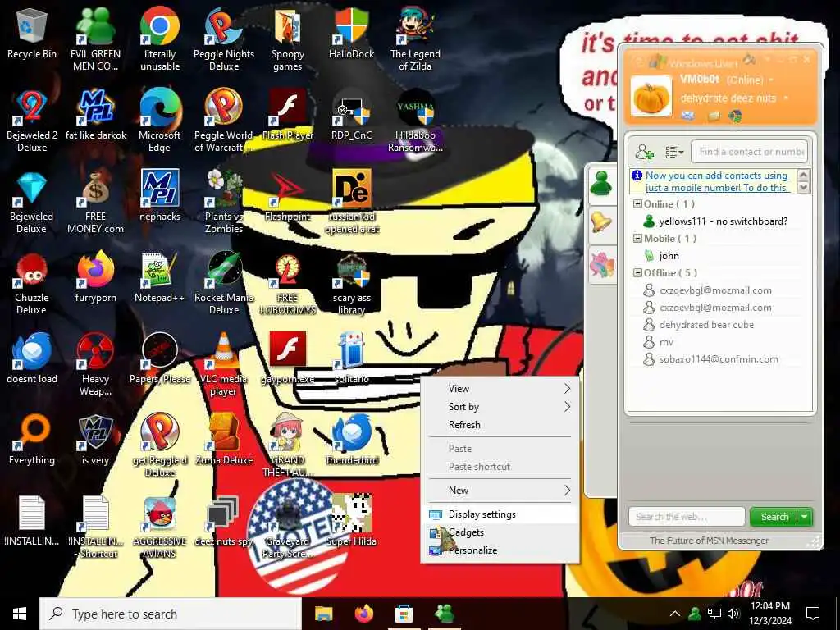Choose Personalize from the context menu
Screen dimensions: 840x630
point(500,550)
